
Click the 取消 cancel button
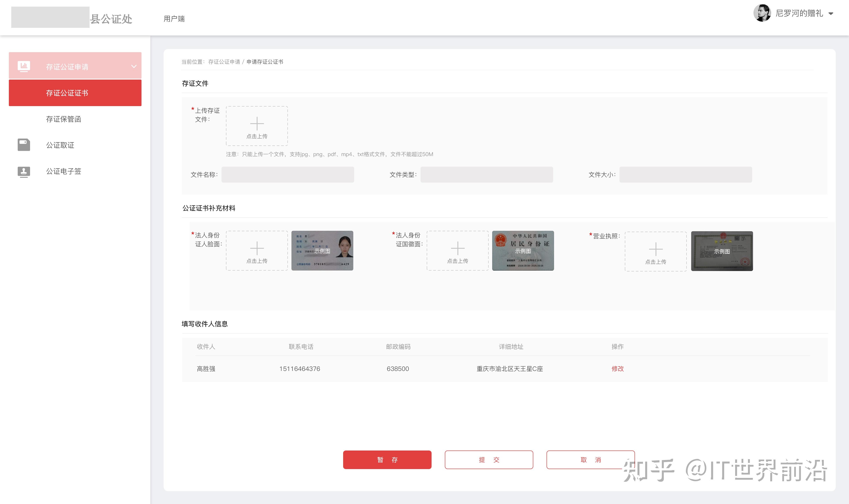pos(590,460)
